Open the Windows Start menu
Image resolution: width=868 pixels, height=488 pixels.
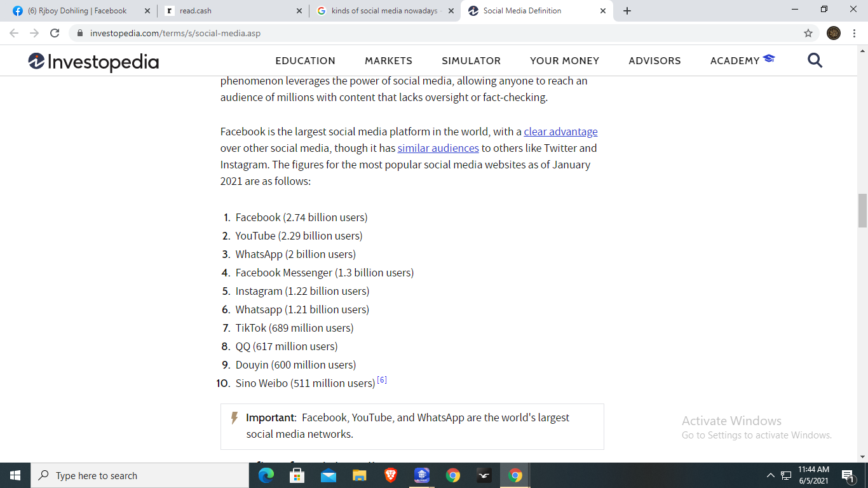(15, 475)
